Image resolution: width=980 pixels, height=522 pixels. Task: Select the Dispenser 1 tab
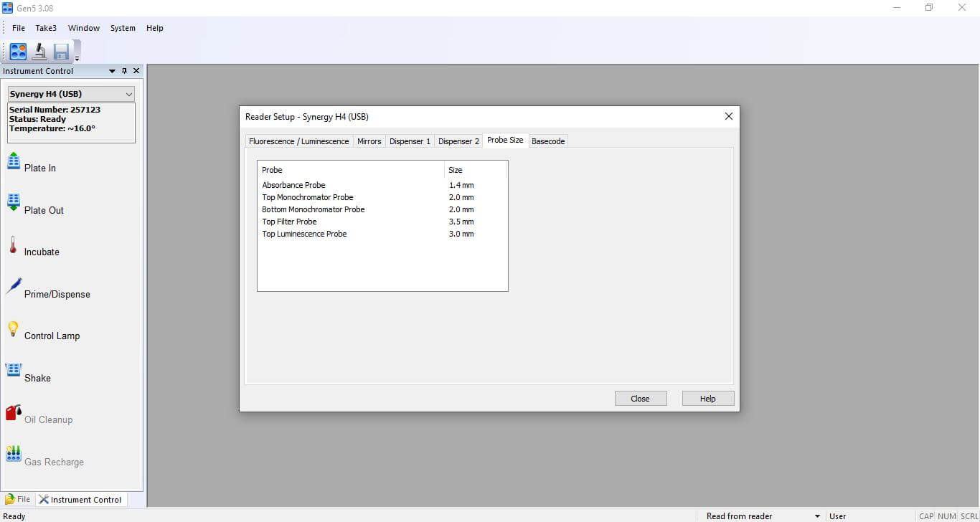pos(410,141)
